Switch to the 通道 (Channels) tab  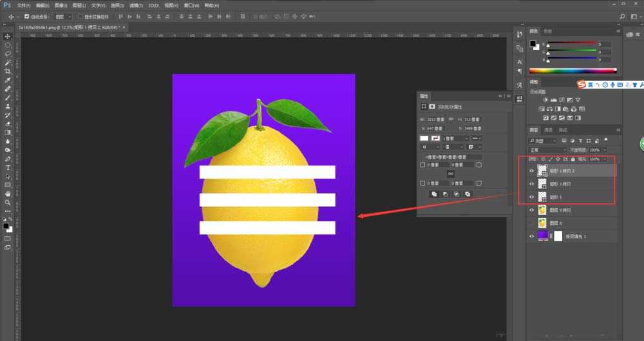548,130
